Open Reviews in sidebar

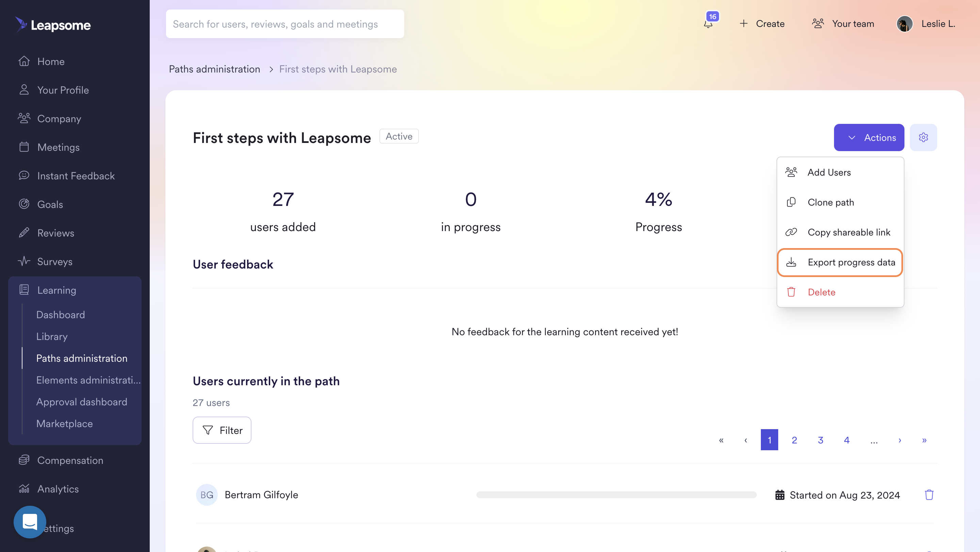46,232
